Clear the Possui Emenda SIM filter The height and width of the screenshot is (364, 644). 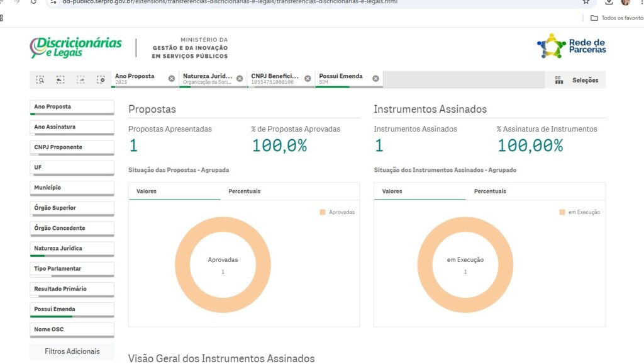click(375, 79)
